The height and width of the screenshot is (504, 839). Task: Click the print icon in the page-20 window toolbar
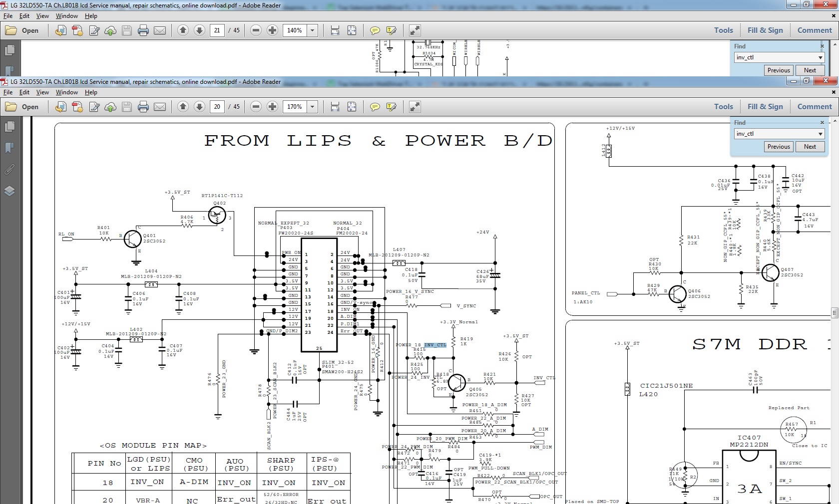coord(143,107)
